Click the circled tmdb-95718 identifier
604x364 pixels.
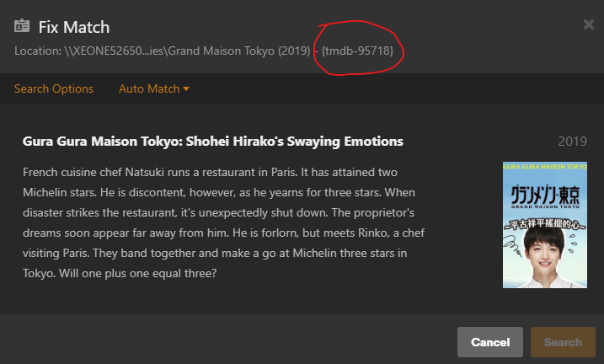(x=357, y=51)
